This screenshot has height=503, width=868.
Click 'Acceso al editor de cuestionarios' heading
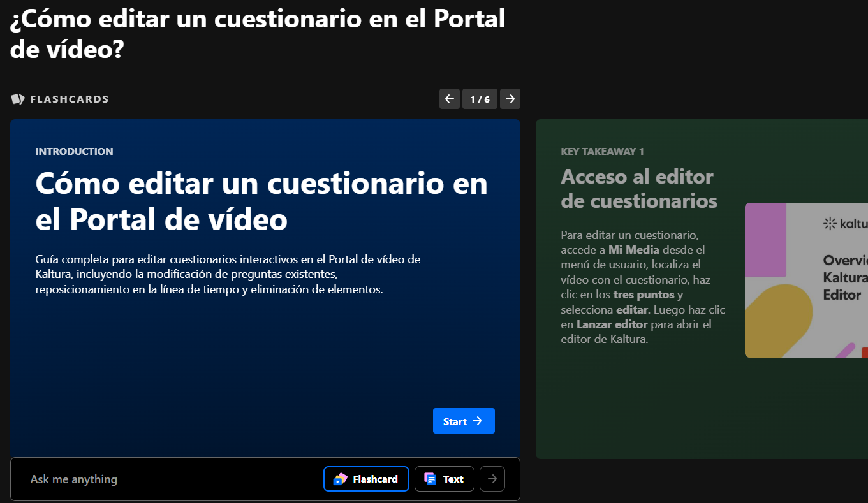639,189
